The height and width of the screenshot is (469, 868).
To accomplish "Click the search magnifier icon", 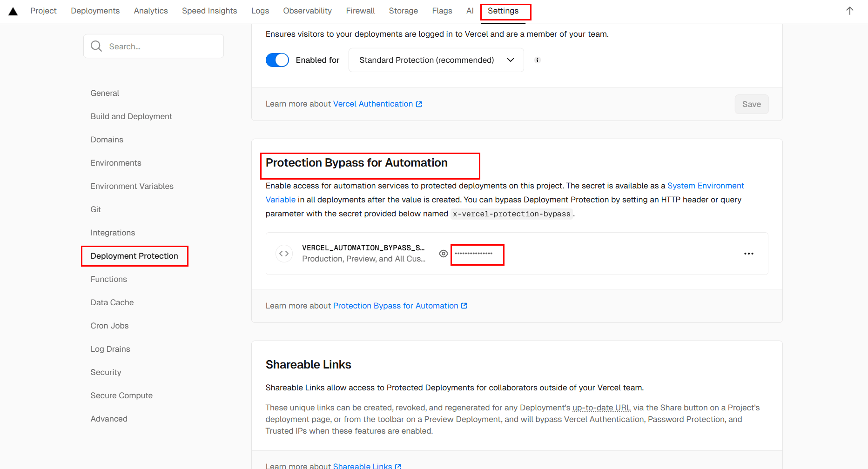I will pyautogui.click(x=96, y=46).
